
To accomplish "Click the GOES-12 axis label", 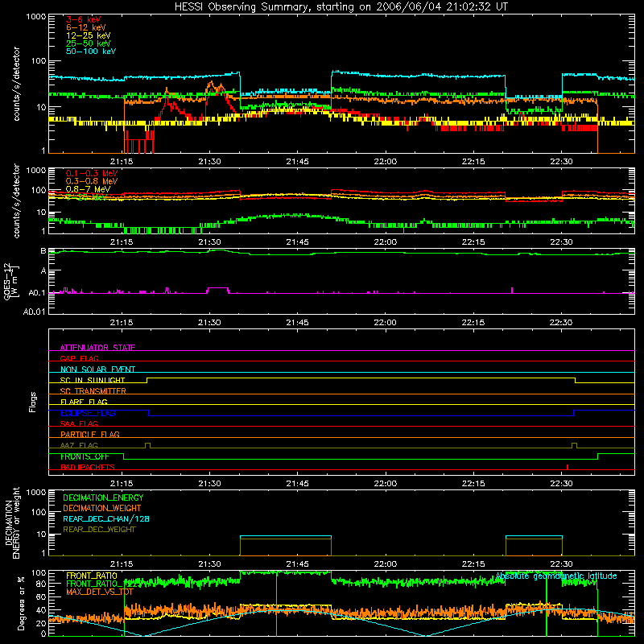I will point(7,281).
